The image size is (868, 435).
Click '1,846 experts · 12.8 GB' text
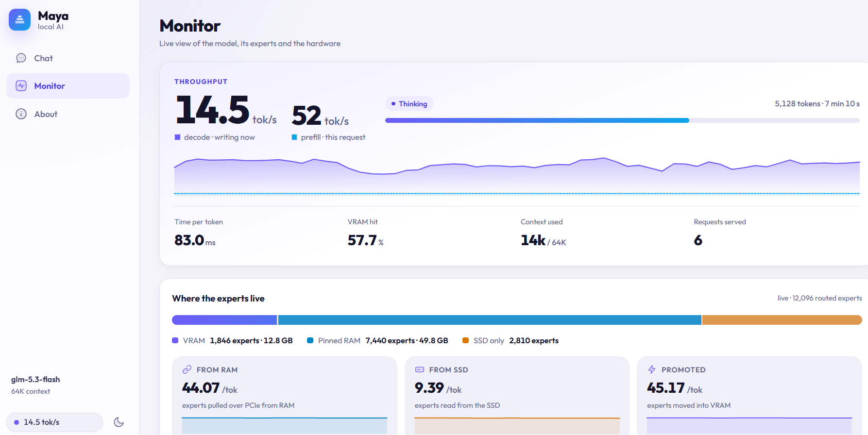coord(251,341)
